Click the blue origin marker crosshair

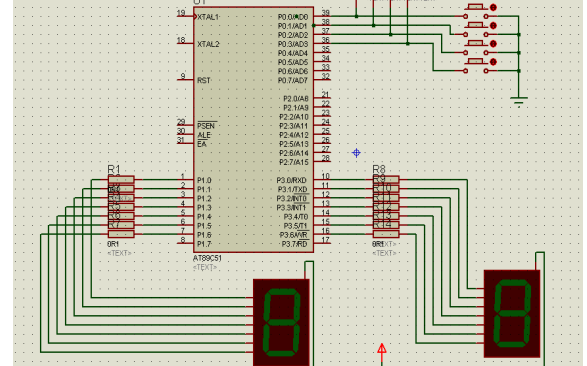click(x=356, y=153)
